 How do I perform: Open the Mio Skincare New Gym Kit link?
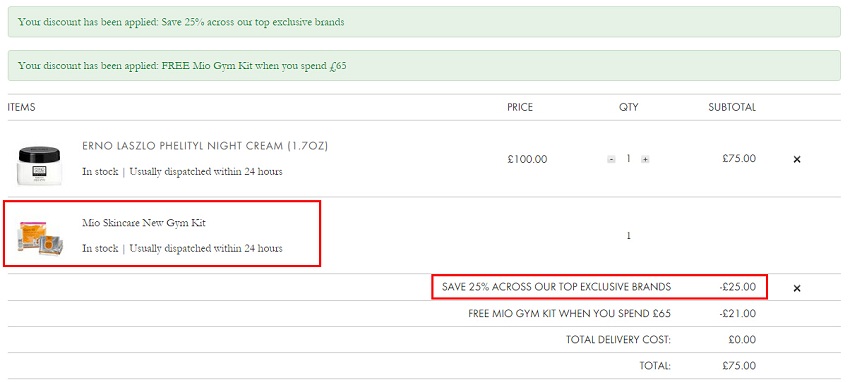144,223
